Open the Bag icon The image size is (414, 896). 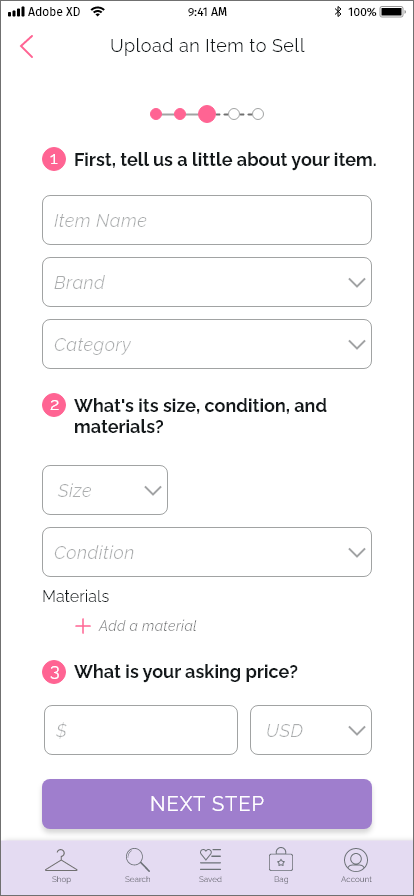(281, 859)
